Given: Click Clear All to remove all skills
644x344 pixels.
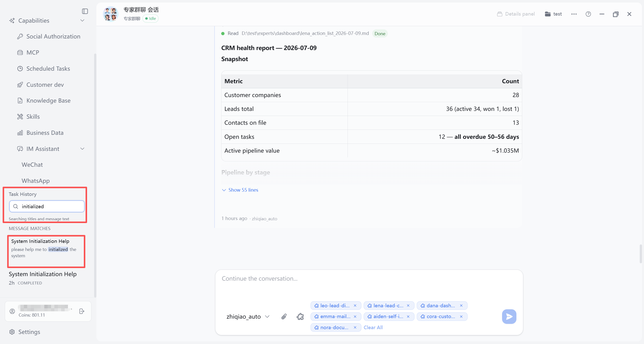Looking at the screenshot, I should pos(373,327).
